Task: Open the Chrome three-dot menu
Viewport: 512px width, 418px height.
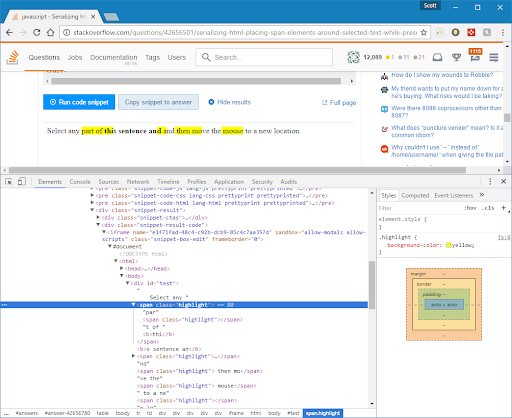Action: (x=502, y=32)
